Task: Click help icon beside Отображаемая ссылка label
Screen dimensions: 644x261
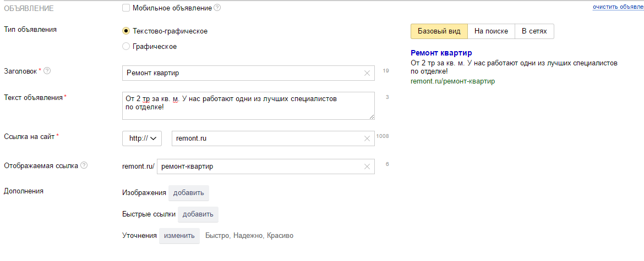Action: (84, 165)
